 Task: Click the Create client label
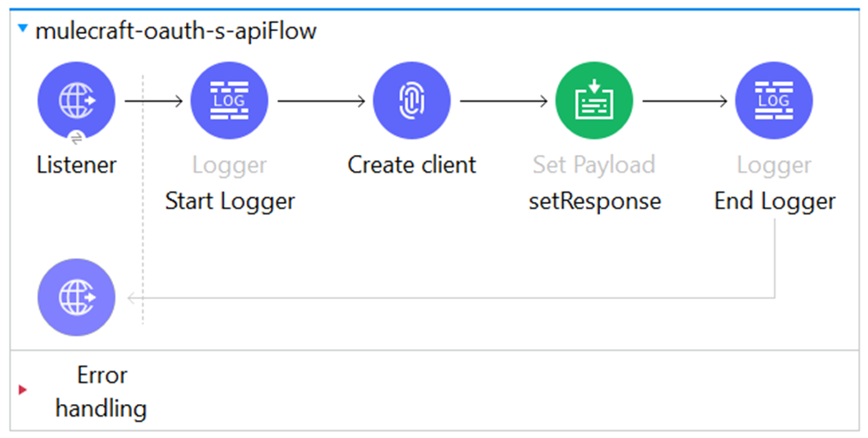(x=411, y=165)
